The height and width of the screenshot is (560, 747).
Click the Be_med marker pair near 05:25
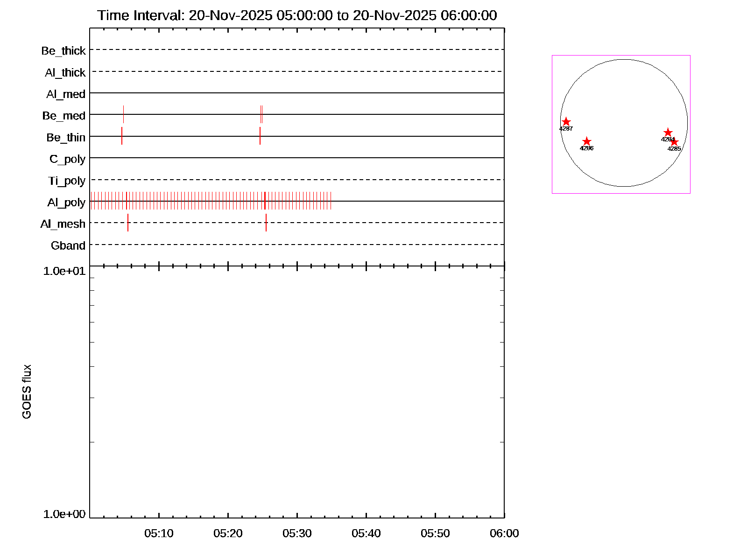pyautogui.click(x=261, y=114)
